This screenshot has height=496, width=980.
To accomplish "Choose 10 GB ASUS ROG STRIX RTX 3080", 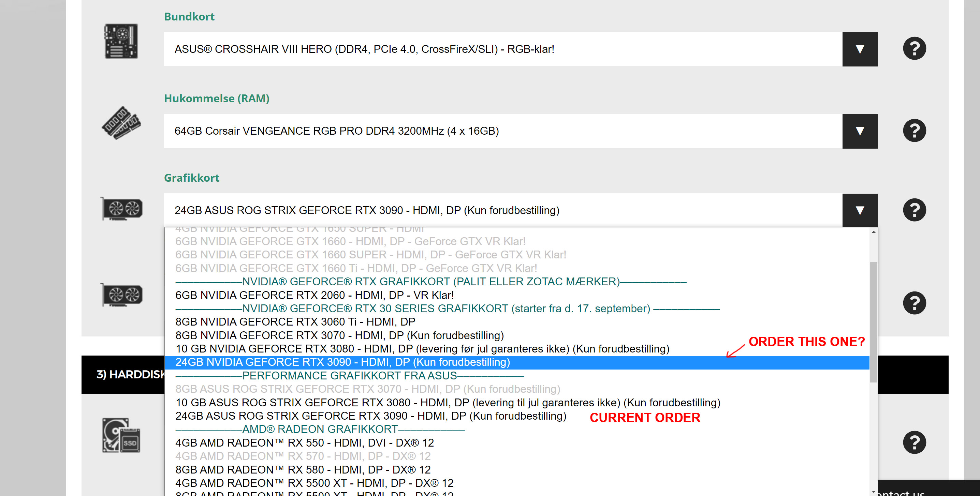I will (517, 403).
